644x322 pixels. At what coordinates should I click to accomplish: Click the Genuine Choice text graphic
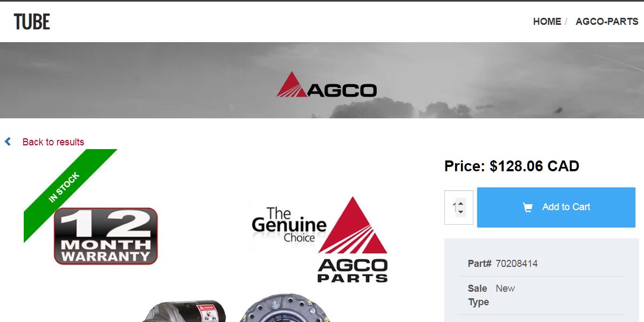tap(289, 225)
